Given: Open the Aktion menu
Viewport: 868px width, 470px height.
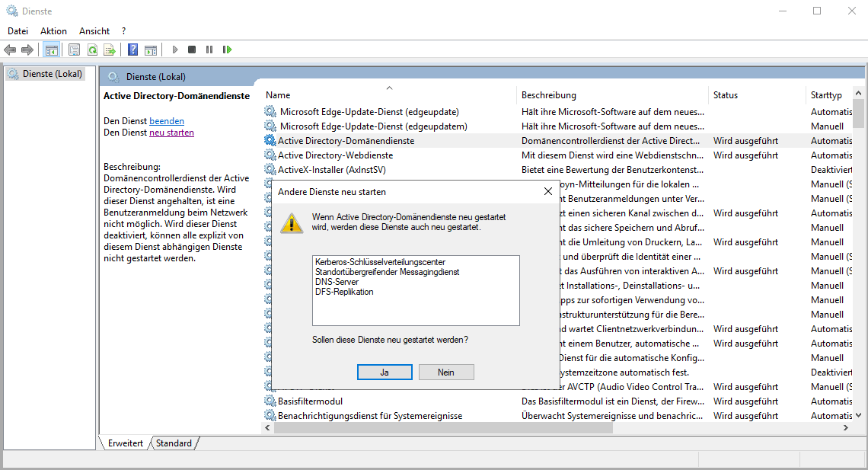Looking at the screenshot, I should [53, 31].
